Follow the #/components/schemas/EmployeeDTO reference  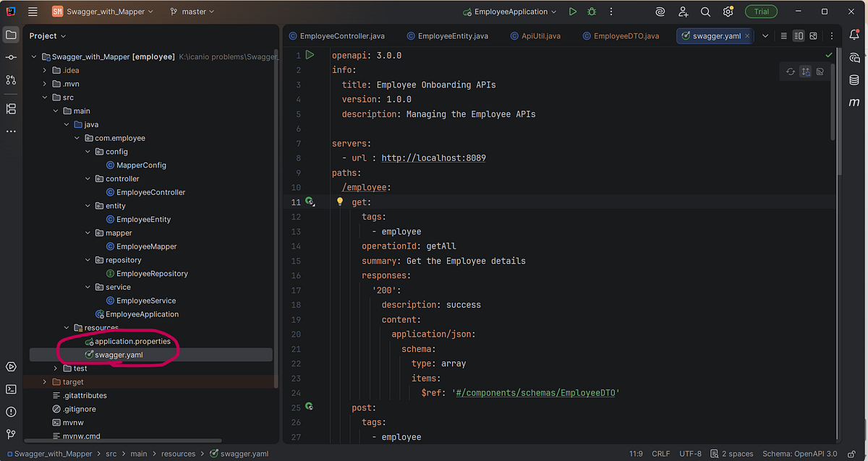point(535,392)
